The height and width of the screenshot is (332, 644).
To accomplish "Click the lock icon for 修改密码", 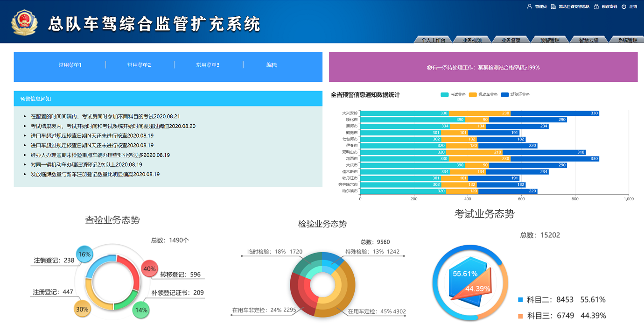I will (596, 7).
